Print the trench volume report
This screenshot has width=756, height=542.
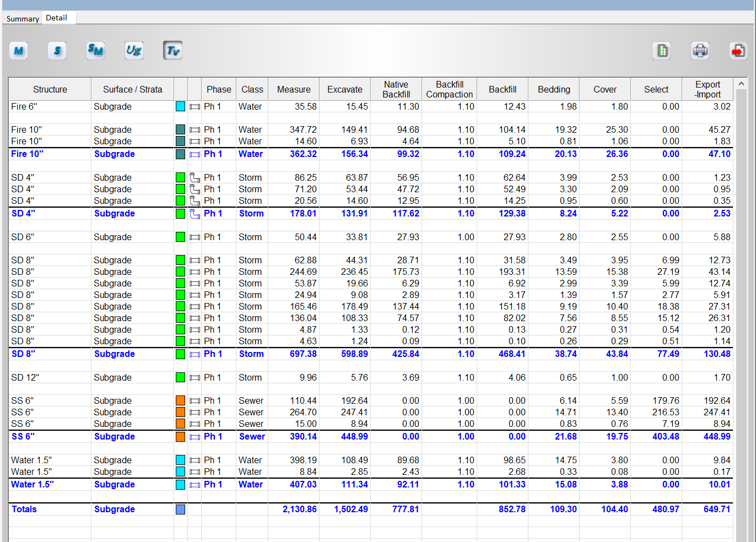[x=700, y=51]
